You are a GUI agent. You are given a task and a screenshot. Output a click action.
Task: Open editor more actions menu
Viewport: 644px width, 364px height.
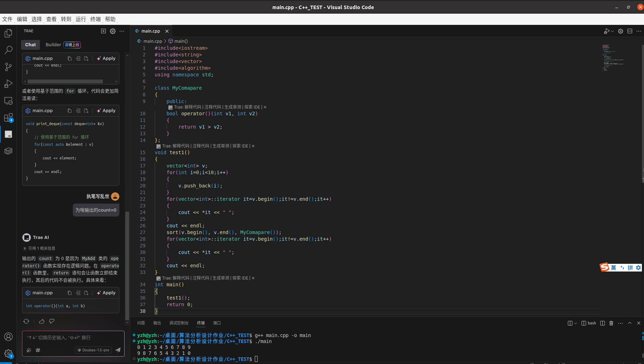[x=639, y=31]
